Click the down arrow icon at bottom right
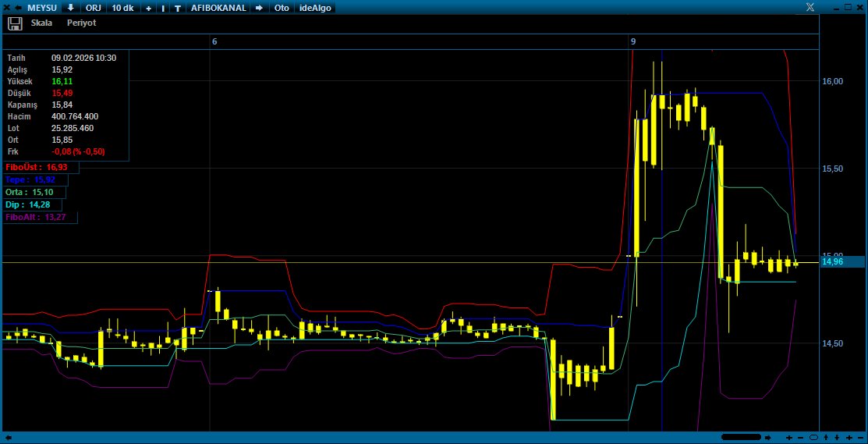Screen dimensions: 868x444 click(x=837, y=437)
